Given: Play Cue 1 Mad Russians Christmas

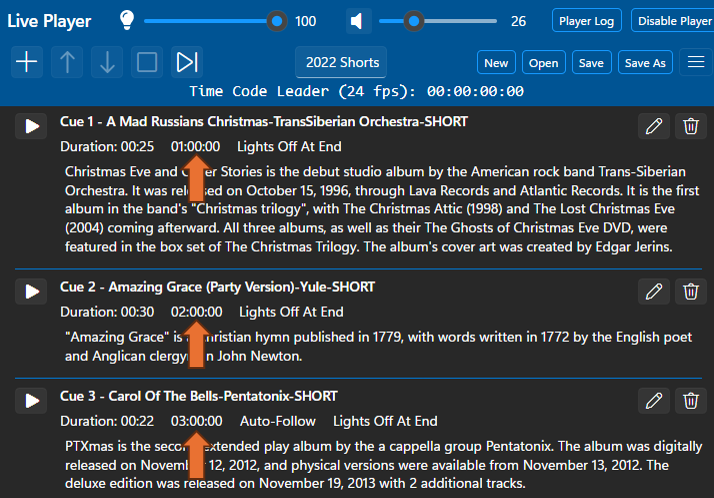Looking at the screenshot, I should (32, 126).
